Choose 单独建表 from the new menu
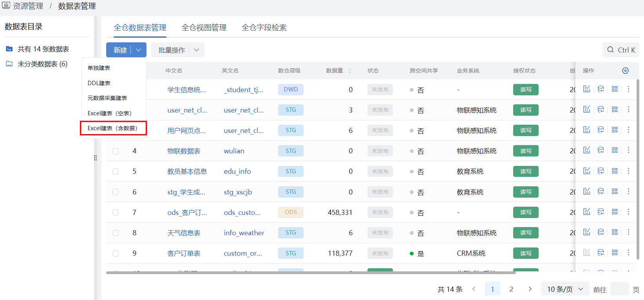This screenshot has width=644, height=300. [114, 68]
